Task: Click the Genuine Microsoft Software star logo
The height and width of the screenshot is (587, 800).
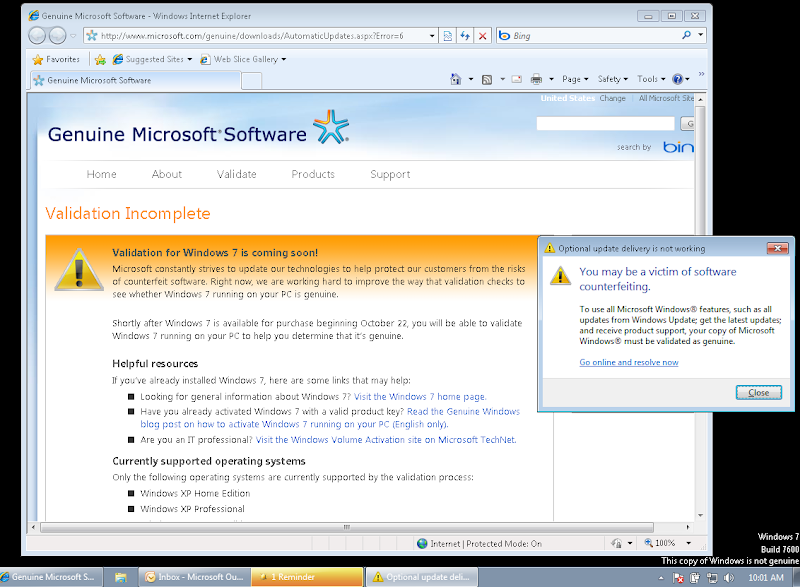Action: [331, 127]
